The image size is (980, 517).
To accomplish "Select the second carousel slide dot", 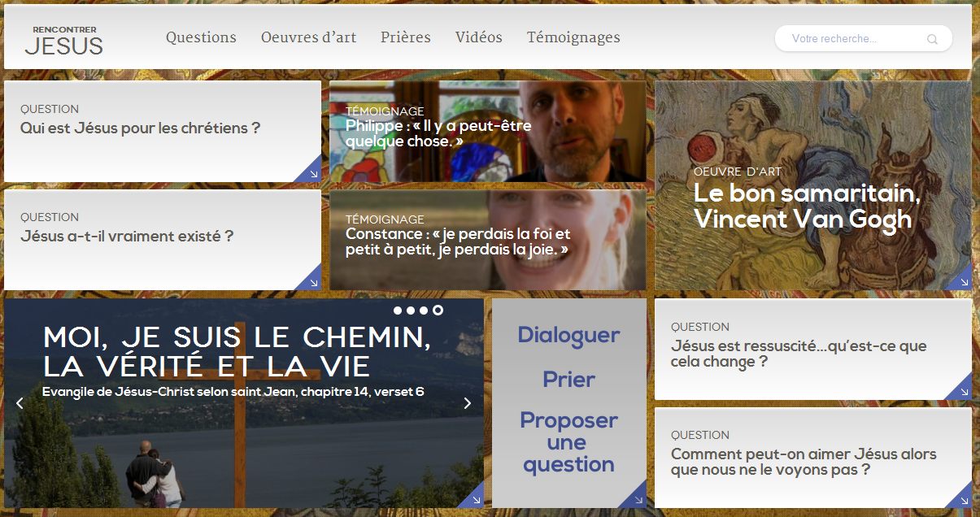I will click(411, 311).
